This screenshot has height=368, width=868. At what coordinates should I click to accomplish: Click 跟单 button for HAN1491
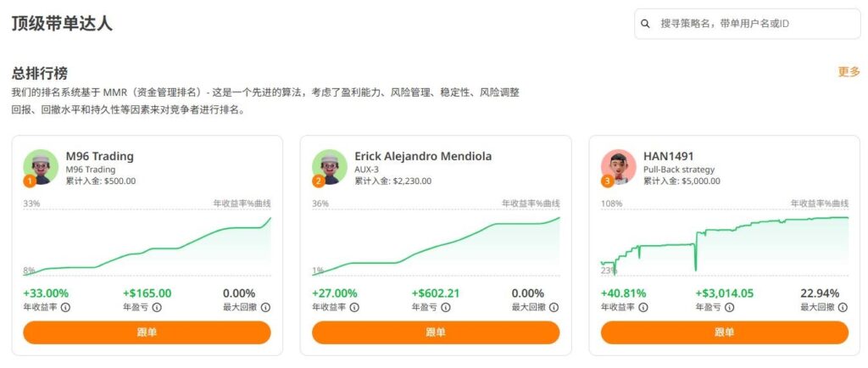click(x=725, y=332)
